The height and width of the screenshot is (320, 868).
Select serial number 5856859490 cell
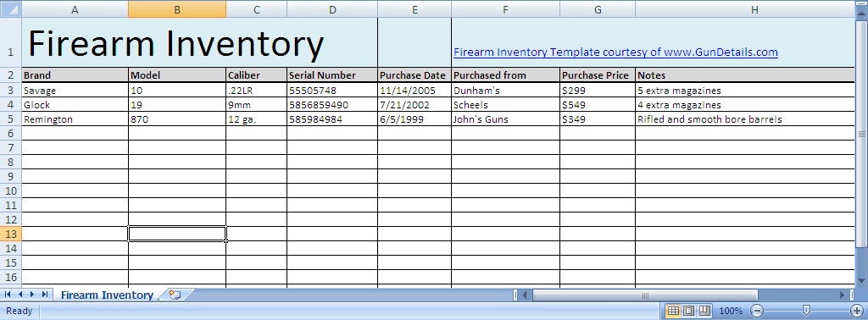click(x=332, y=104)
